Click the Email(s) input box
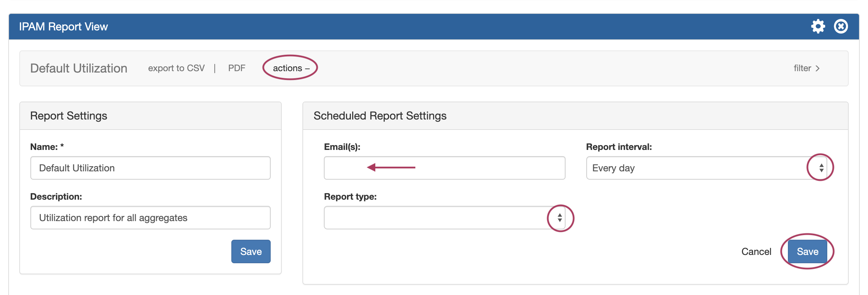This screenshot has width=868, height=295. (444, 168)
